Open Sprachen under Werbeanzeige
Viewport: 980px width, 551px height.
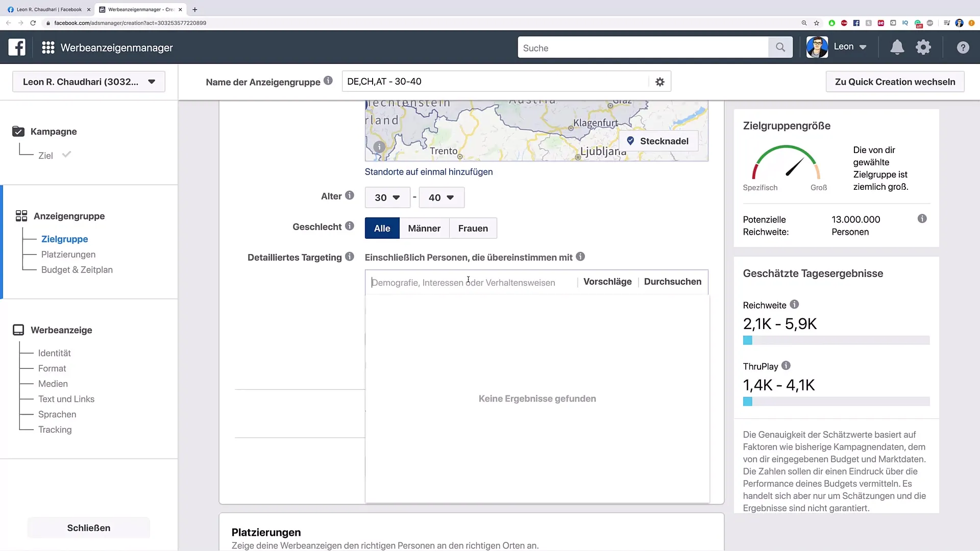point(57,414)
